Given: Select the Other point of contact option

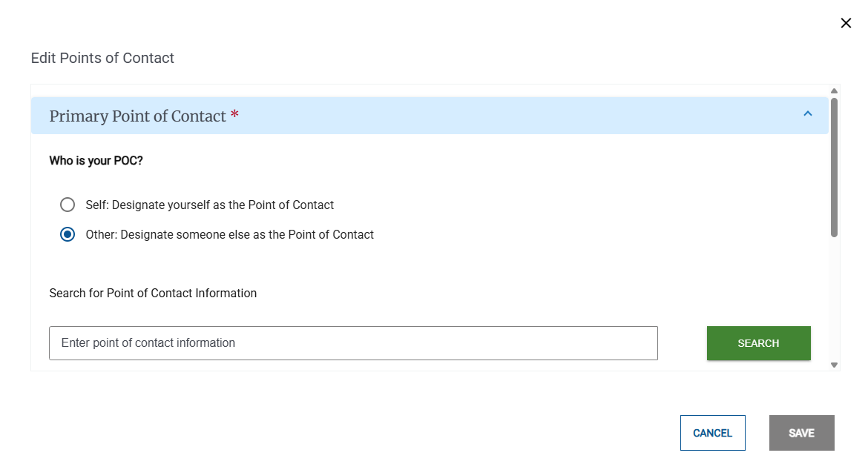Looking at the screenshot, I should pos(68,234).
